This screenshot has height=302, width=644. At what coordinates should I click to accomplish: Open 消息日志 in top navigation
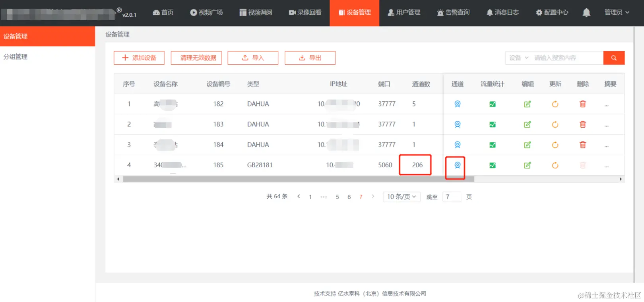pos(502,12)
